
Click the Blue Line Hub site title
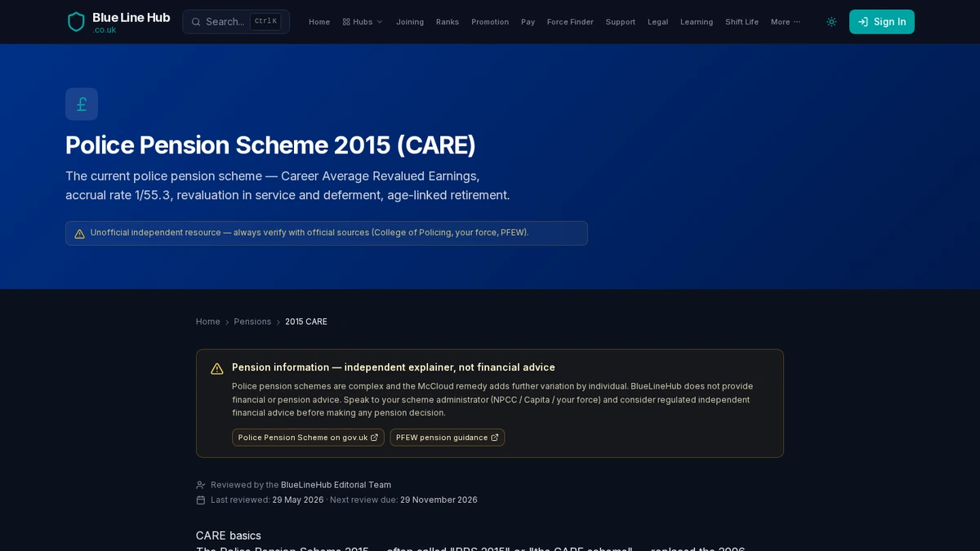[131, 17]
